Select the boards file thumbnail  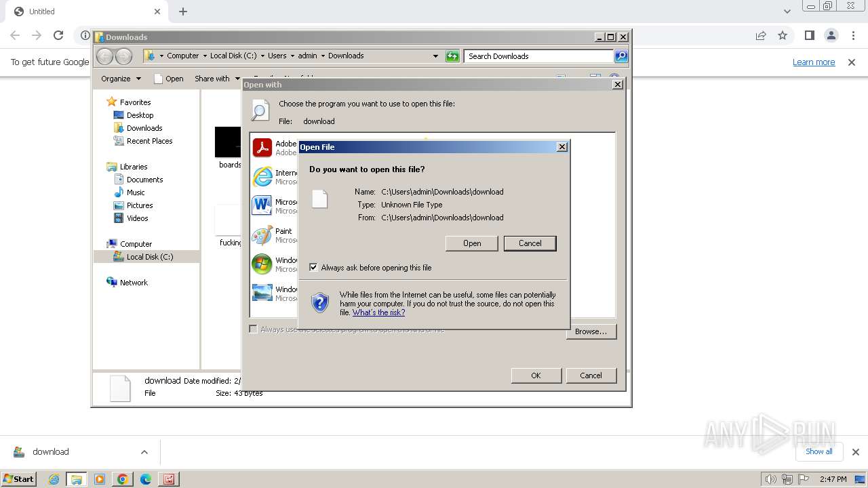pyautogui.click(x=229, y=142)
